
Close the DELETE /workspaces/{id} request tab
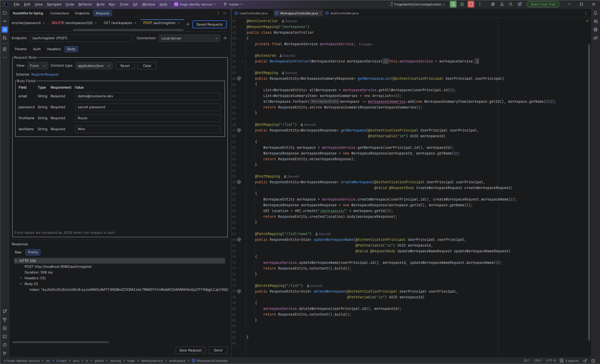[96, 23]
